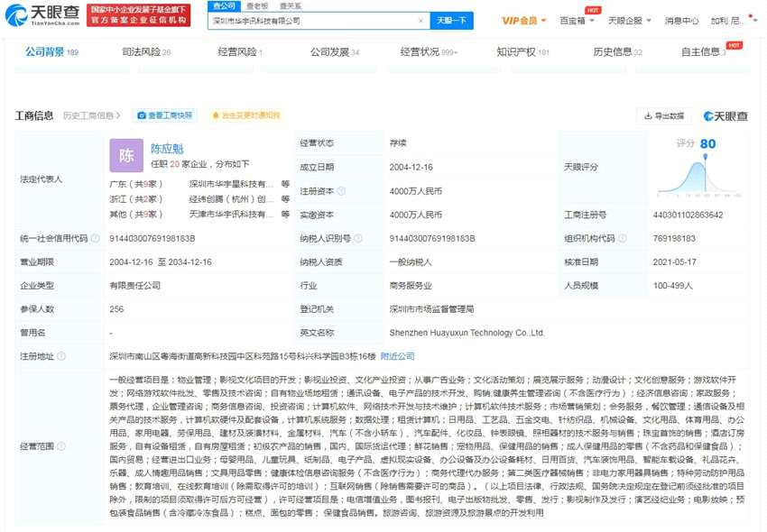Open the Tianyancha logo homepage
Image resolution: width=767 pixels, height=532 pixels.
pos(42,15)
